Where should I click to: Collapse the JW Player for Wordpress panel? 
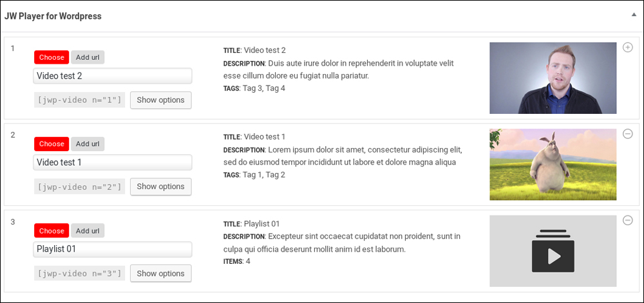[x=634, y=14]
